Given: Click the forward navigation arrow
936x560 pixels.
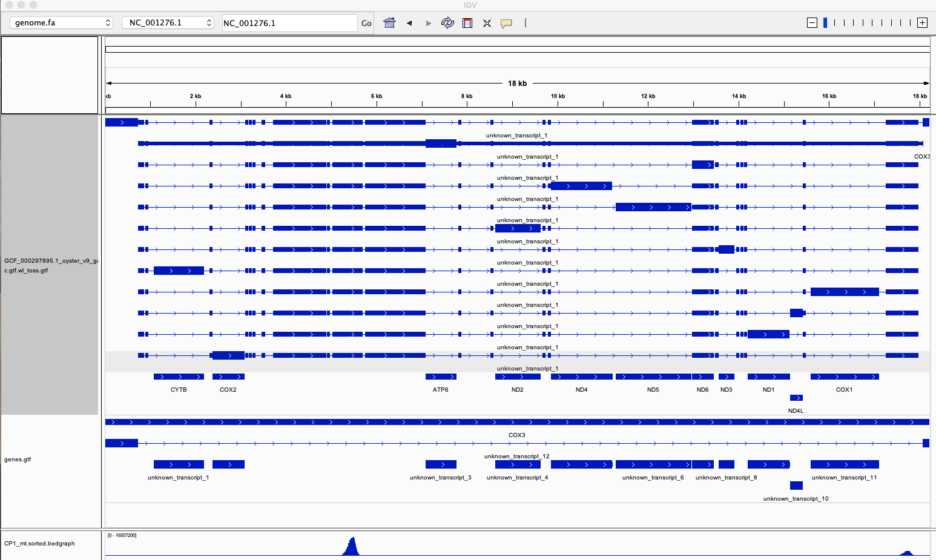Looking at the screenshot, I should 428,22.
